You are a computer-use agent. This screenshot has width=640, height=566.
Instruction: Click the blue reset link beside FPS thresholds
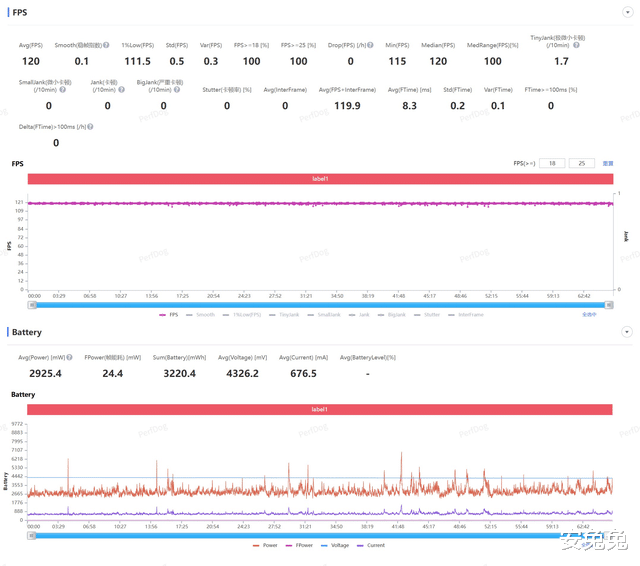[608, 163]
